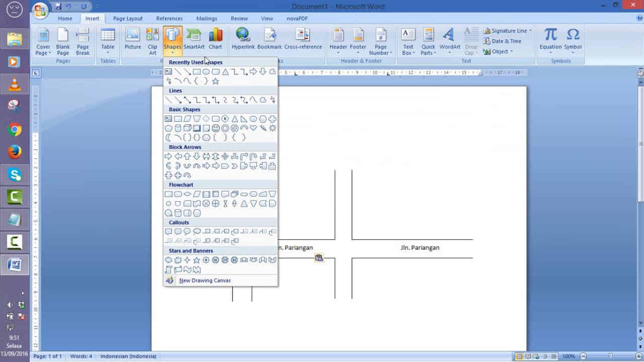644x362 pixels.
Task: Expand the Page Number dropdown
Action: pyautogui.click(x=380, y=41)
